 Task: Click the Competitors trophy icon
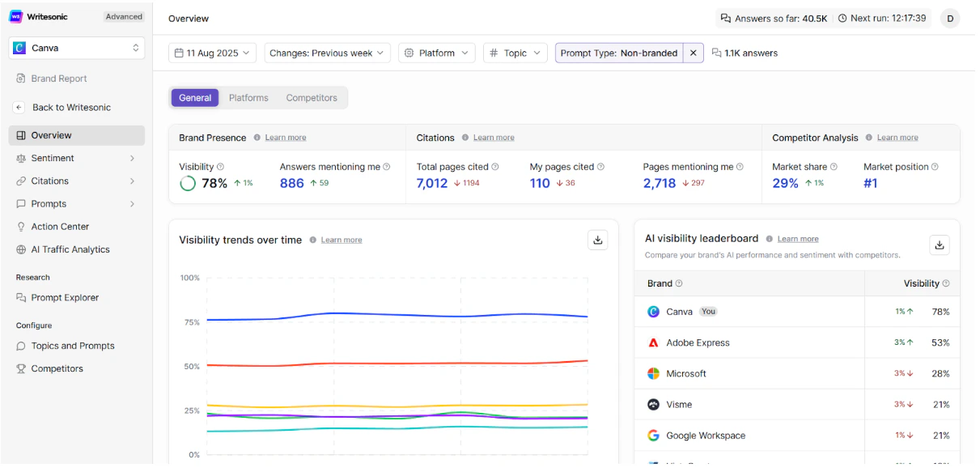(x=21, y=368)
